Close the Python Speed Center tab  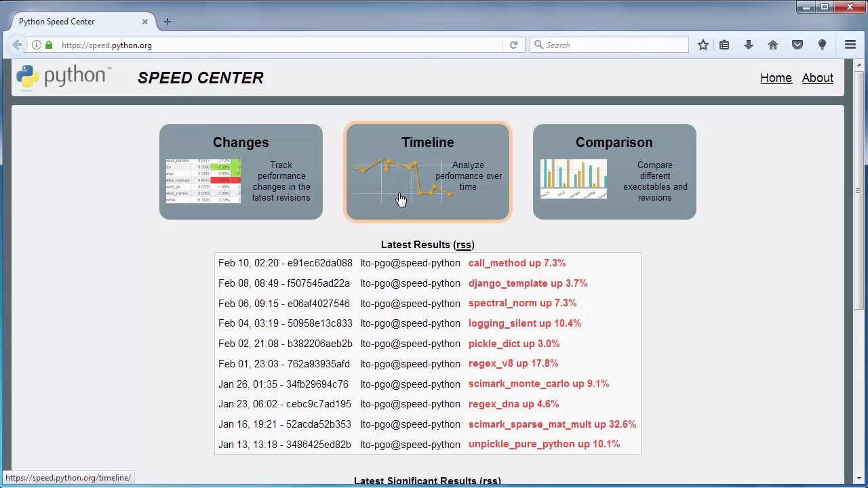[144, 22]
